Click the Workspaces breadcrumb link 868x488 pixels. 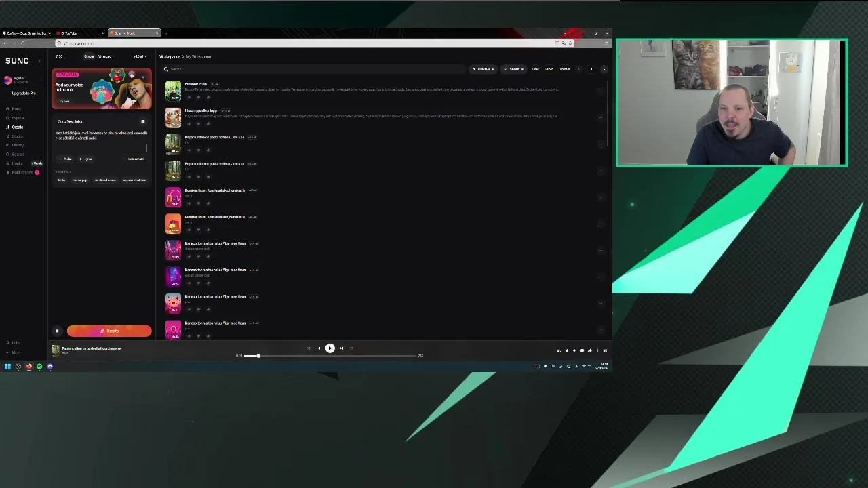point(170,56)
